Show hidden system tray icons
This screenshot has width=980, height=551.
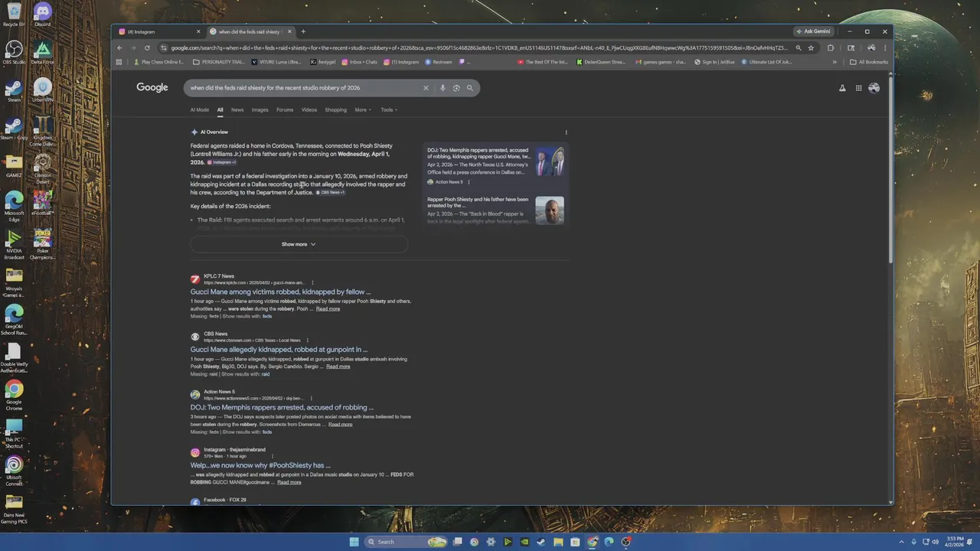[902, 542]
